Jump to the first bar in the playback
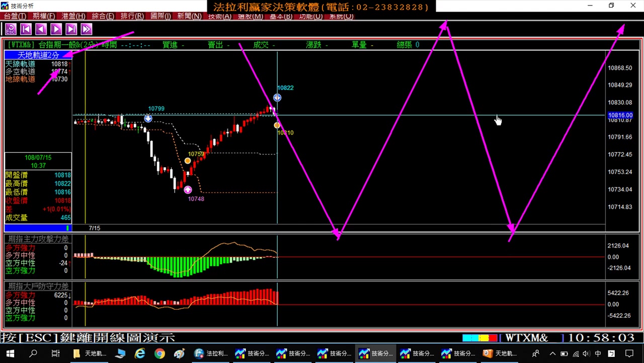Viewport: 644px width, 363px height. (26, 29)
